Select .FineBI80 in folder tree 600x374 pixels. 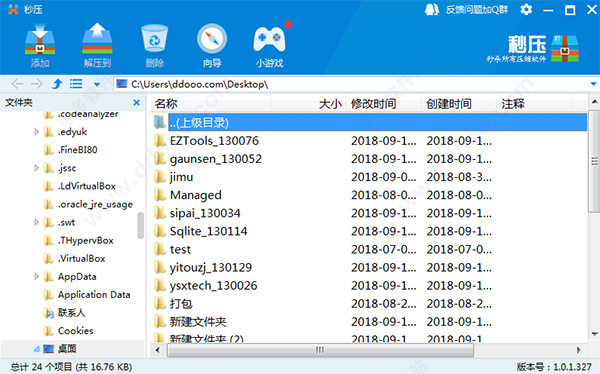(78, 150)
